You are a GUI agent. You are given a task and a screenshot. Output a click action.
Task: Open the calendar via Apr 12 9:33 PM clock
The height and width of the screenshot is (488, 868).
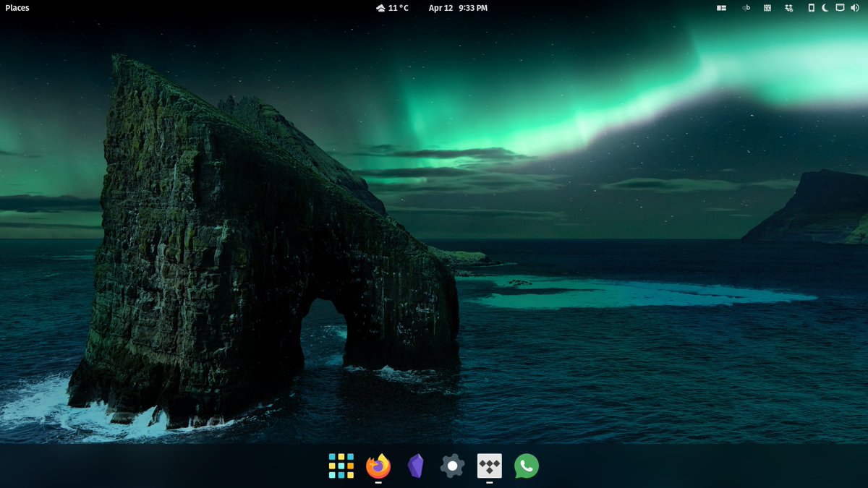tap(458, 8)
